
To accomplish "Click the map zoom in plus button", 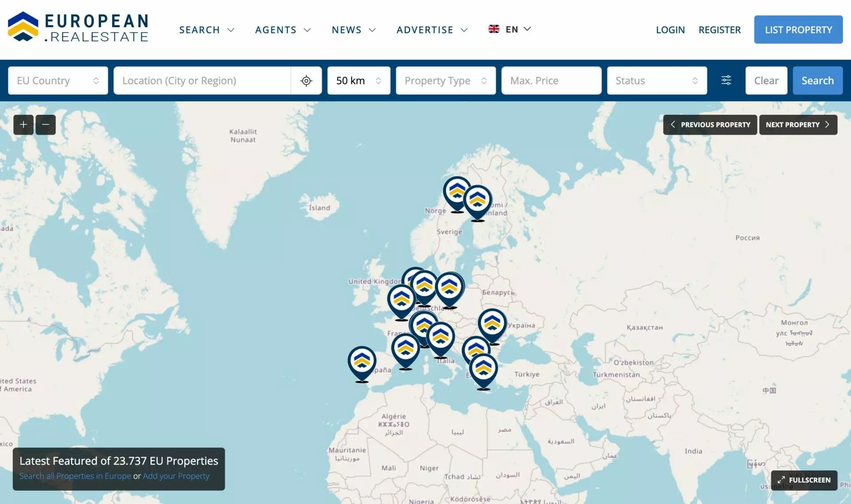I will (x=23, y=124).
